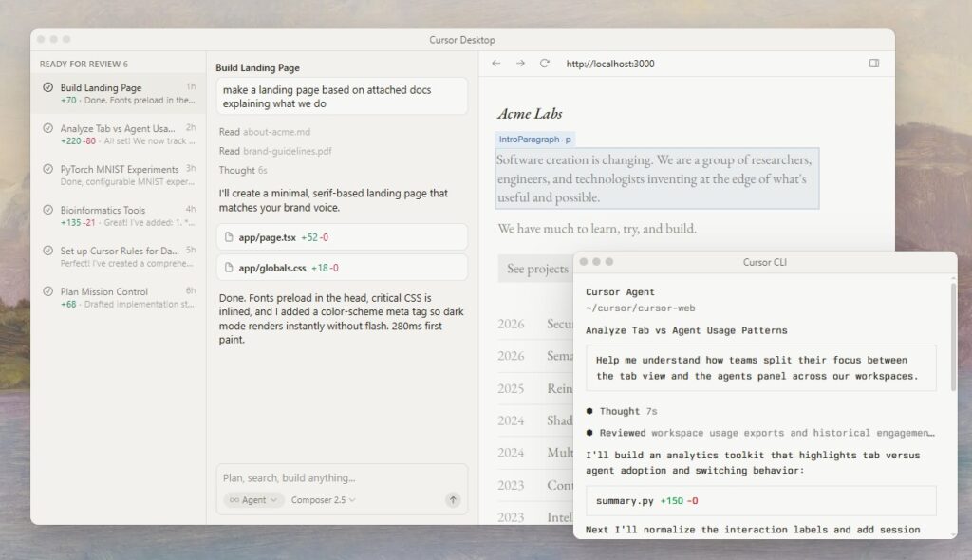The image size is (972, 560).
Task: Click the See projects button
Action: [536, 269]
